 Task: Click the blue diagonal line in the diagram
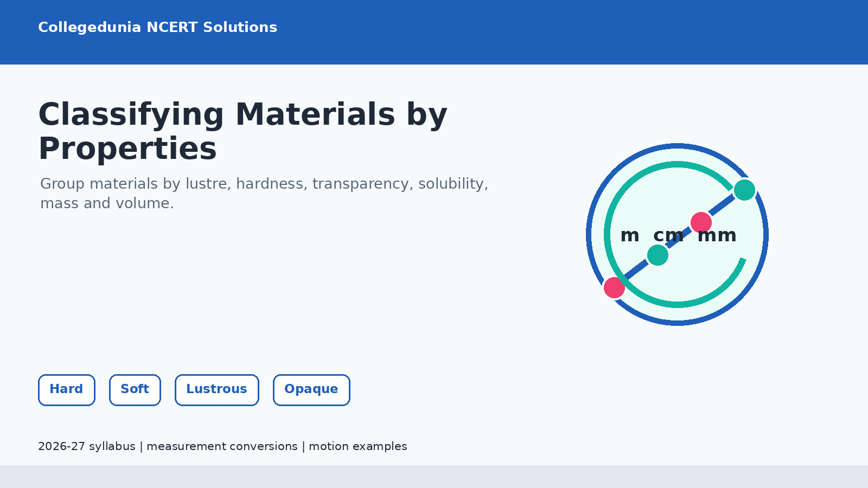coord(679,239)
